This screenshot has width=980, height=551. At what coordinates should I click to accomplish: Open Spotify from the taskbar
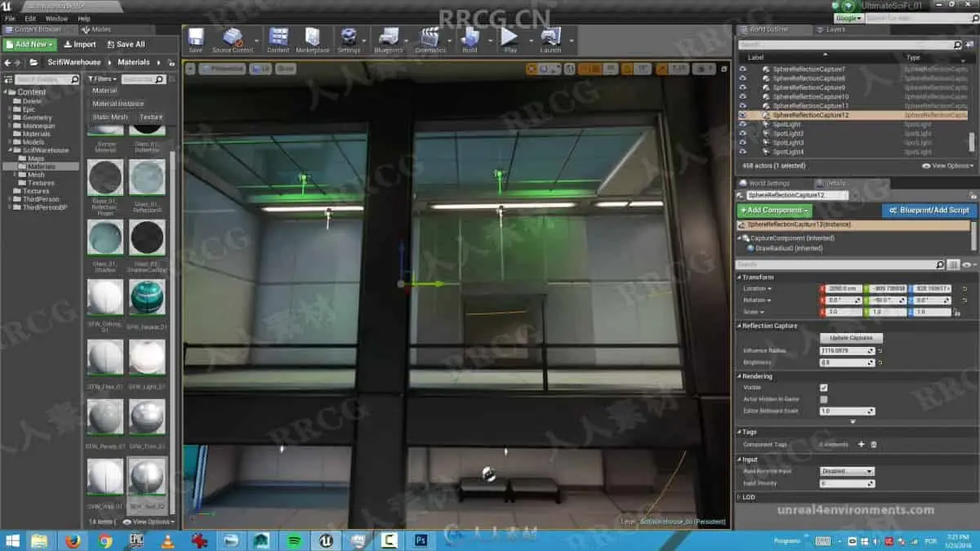click(295, 540)
